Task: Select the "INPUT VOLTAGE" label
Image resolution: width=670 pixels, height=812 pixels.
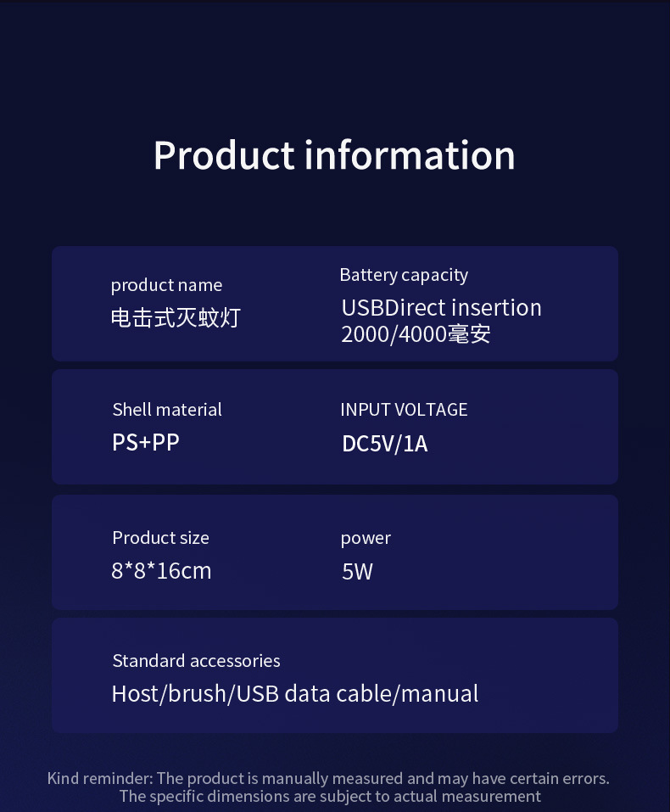Action: click(x=404, y=410)
